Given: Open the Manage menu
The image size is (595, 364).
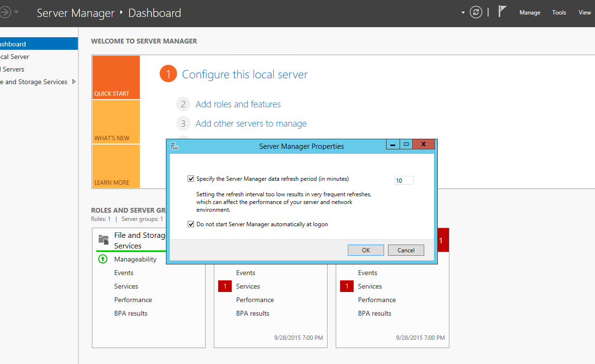Looking at the screenshot, I should [x=530, y=13].
